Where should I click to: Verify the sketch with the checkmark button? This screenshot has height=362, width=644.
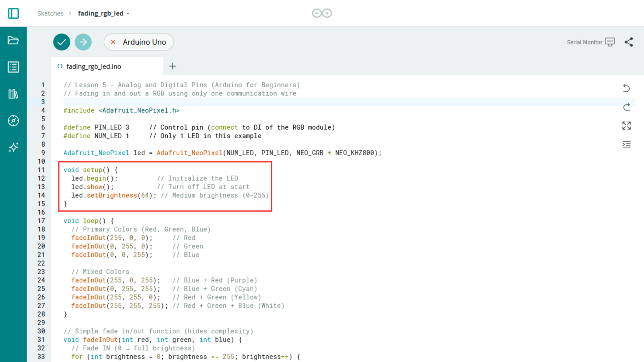61,42
